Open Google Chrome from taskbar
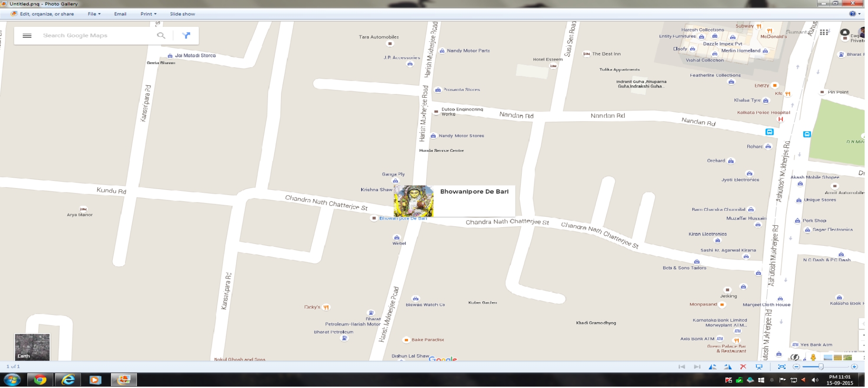Screen dimensions: 868x388 pos(40,380)
